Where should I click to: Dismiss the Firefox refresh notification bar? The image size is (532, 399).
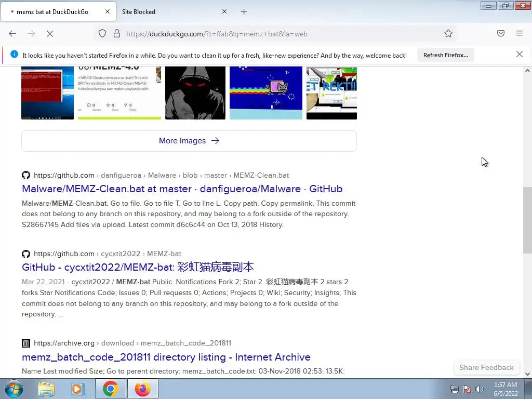tap(520, 54)
